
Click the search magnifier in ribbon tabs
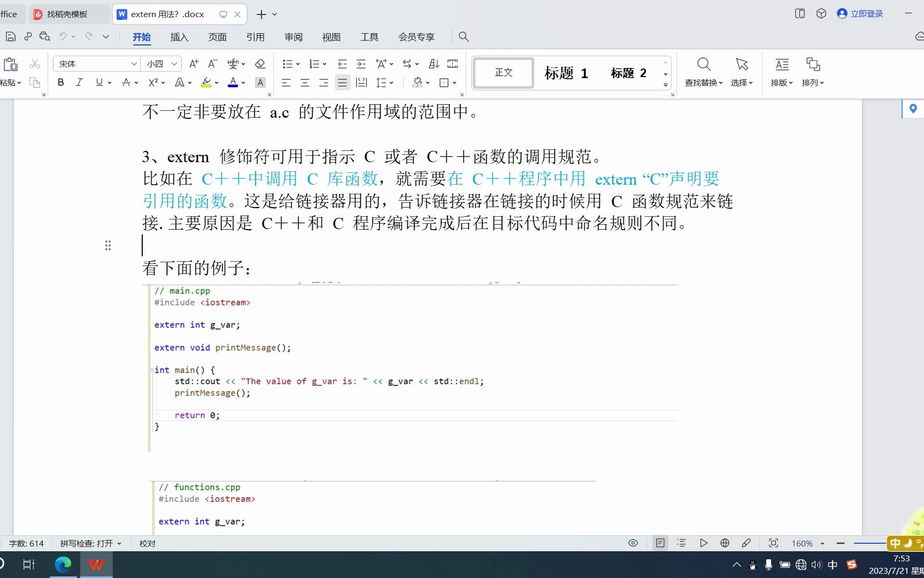point(464,37)
